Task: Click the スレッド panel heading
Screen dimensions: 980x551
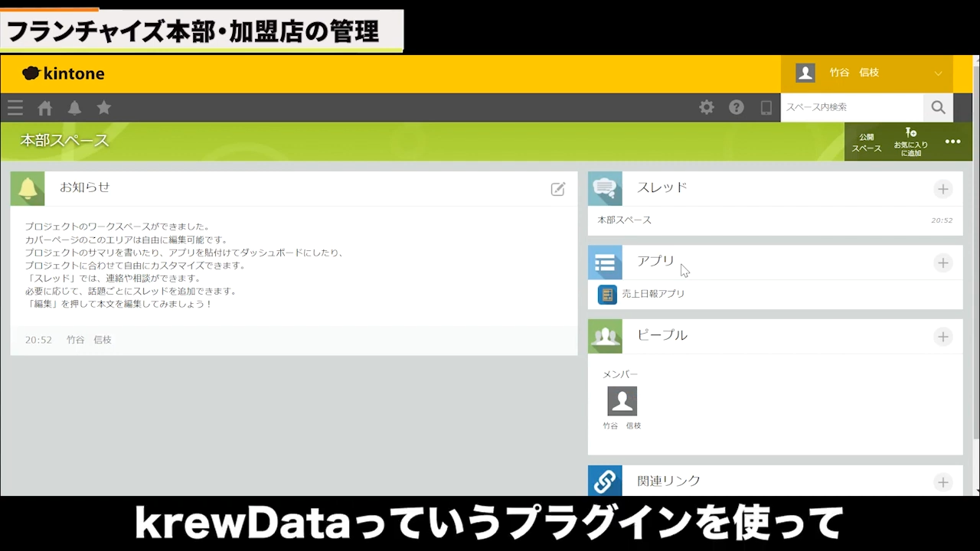Action: pyautogui.click(x=662, y=187)
